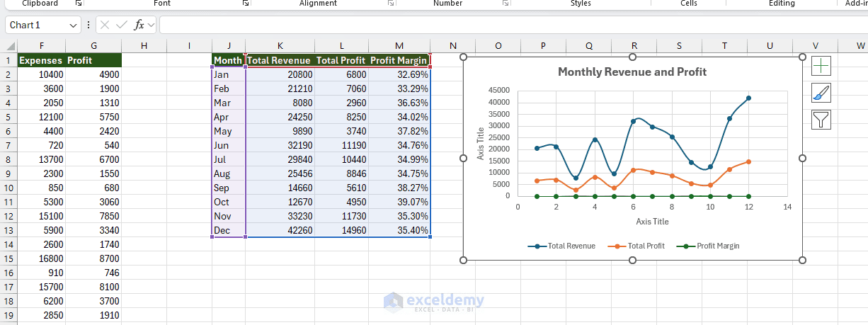
Task: Open the Chart Styles paintbrush button
Action: pos(821,93)
